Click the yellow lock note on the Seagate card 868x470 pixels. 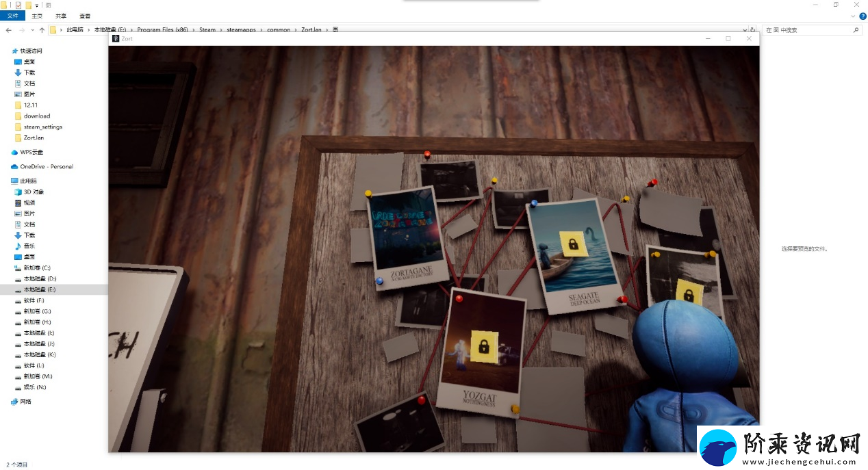click(x=573, y=243)
